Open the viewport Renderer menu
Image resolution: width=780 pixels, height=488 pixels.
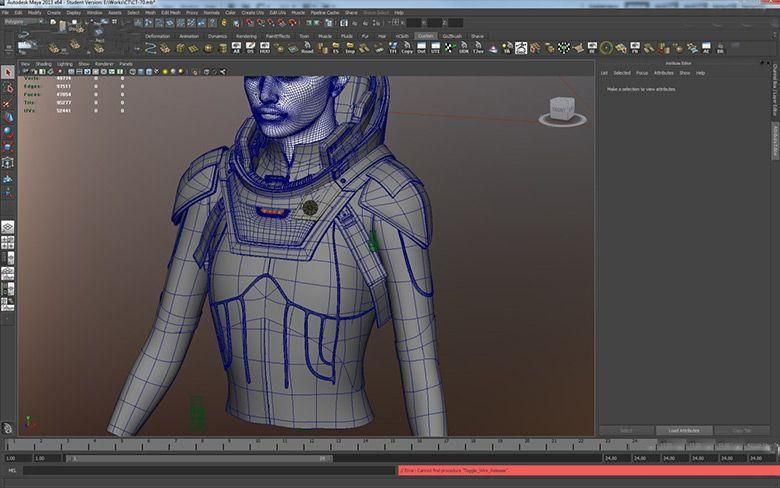coord(104,64)
